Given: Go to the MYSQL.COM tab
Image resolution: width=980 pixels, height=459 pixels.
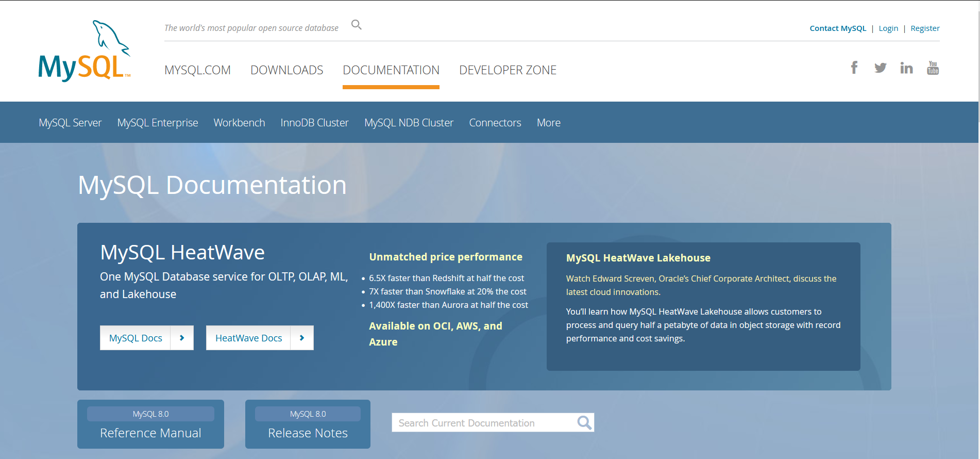Looking at the screenshot, I should coord(197,70).
